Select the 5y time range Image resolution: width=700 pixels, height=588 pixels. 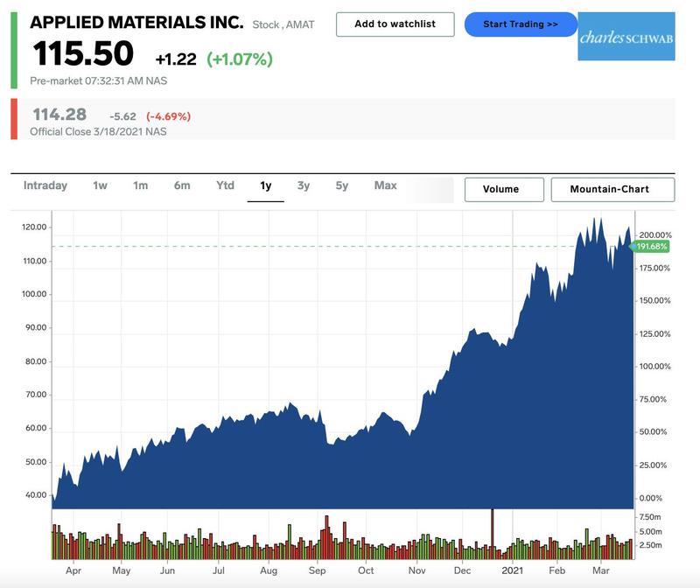[x=342, y=185]
